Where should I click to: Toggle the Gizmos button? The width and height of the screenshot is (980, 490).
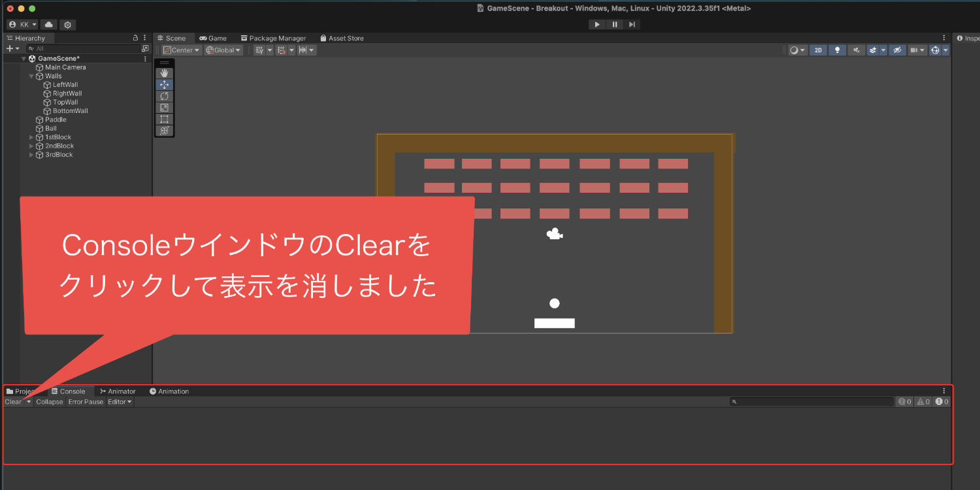935,50
